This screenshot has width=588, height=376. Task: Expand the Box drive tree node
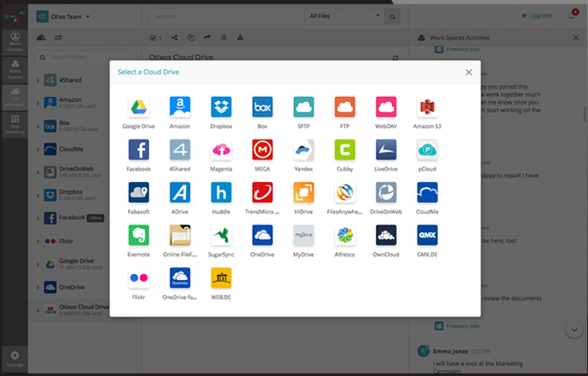point(38,126)
